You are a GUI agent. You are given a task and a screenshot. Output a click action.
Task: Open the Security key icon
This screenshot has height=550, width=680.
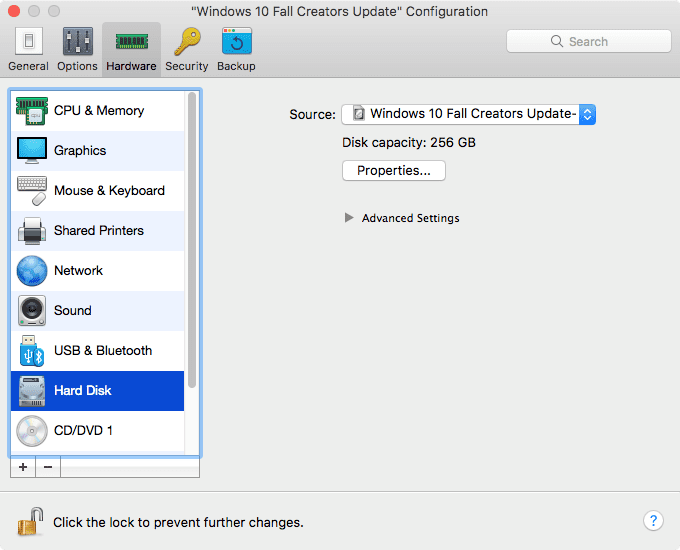pos(187,41)
